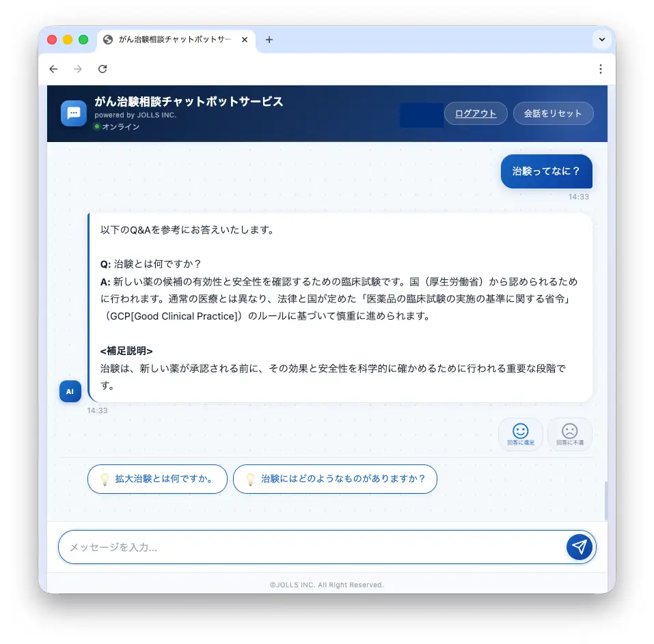Close the がん治験相談 browser tab
654x644 pixels.
click(x=245, y=40)
